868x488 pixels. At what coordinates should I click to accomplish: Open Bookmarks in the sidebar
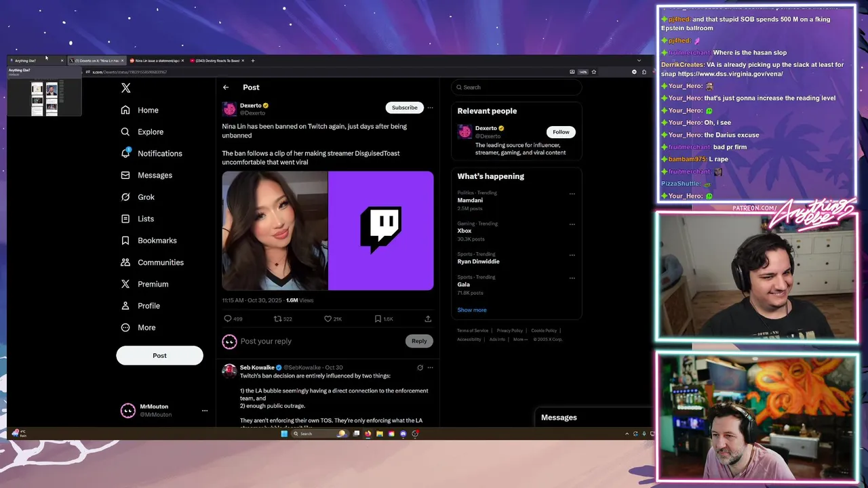[x=149, y=241]
